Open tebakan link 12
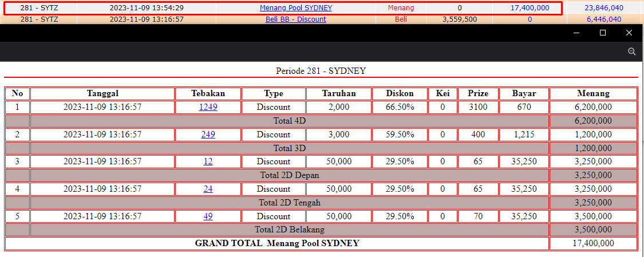The height and width of the screenshot is (257, 644). coord(208,162)
